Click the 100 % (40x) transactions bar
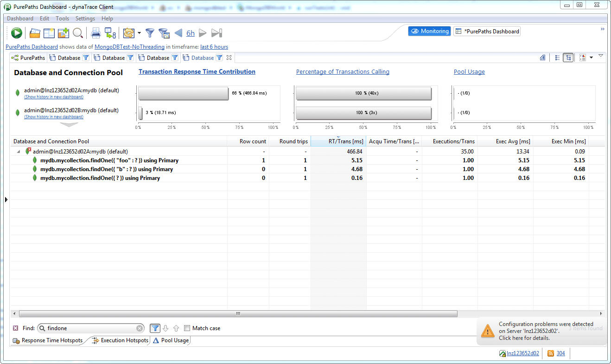 coord(364,93)
